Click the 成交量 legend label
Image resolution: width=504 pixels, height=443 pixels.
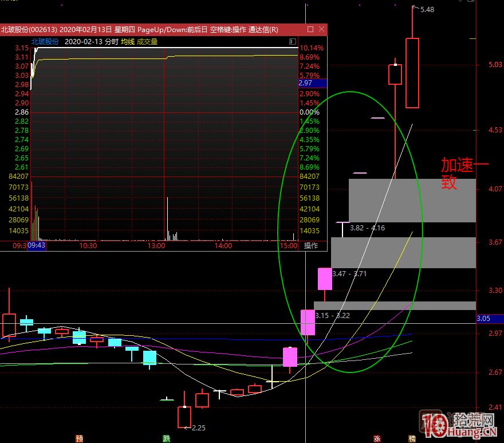[x=147, y=42]
